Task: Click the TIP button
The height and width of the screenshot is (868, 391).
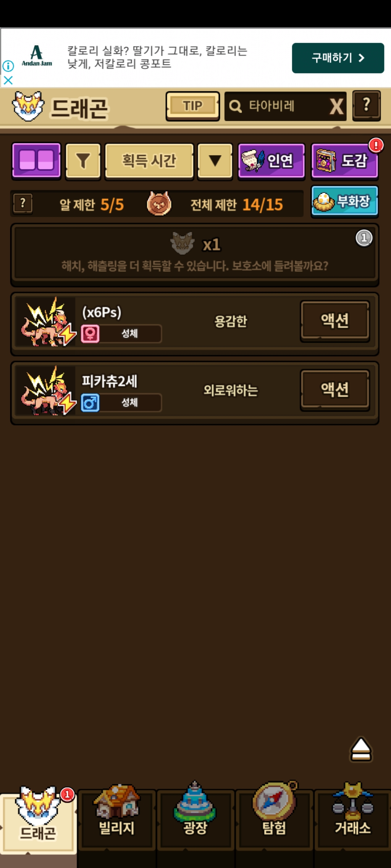Action: [x=193, y=106]
